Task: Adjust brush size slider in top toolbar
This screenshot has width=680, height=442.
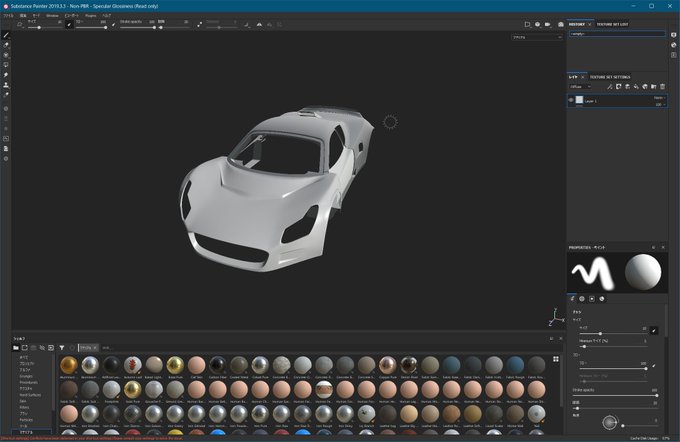Action: (x=45, y=27)
